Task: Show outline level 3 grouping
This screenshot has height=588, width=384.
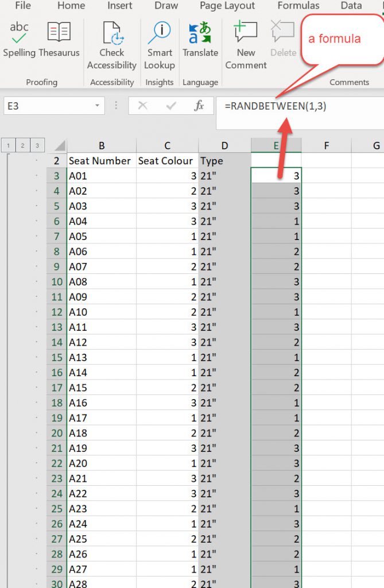Action: 37,146
